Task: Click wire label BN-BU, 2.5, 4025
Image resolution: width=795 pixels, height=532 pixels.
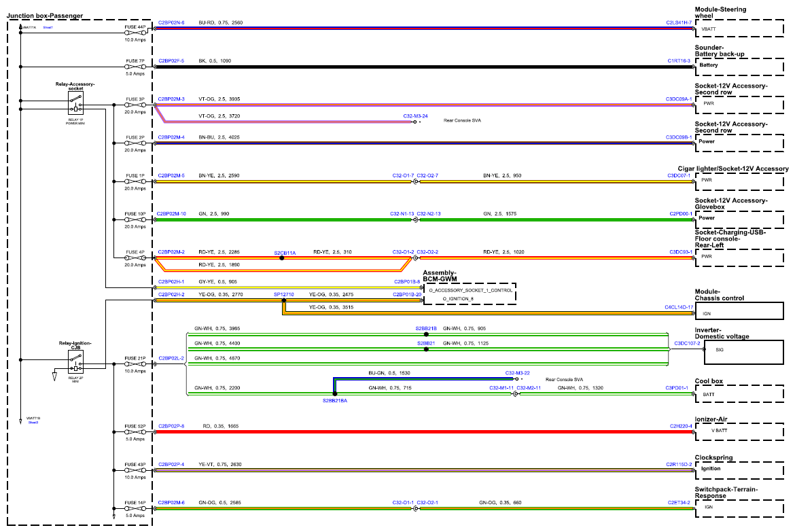Action: point(219,137)
